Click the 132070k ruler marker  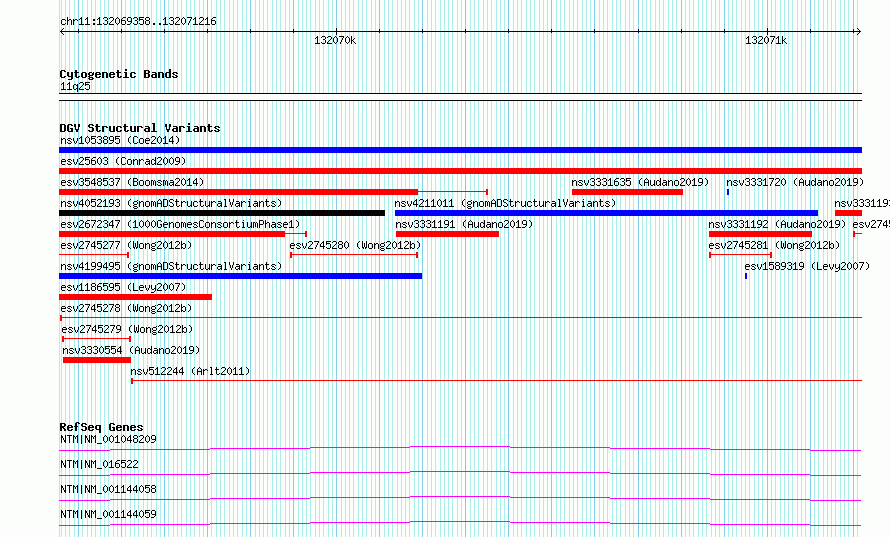[335, 40]
